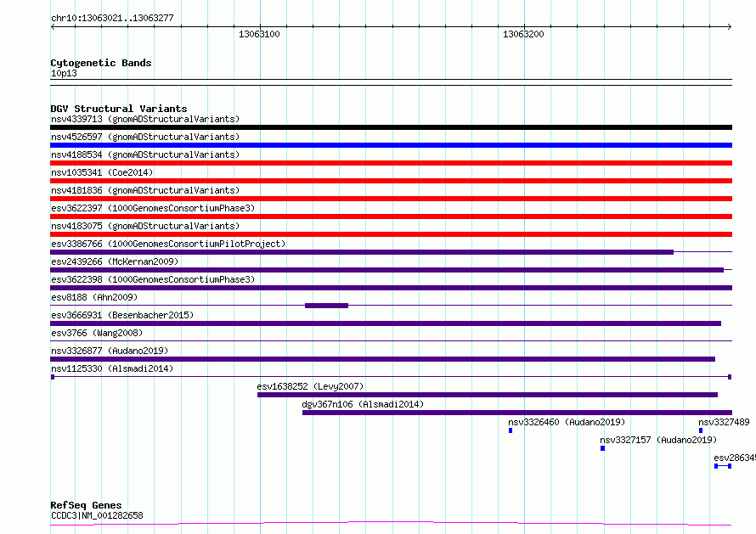The image size is (756, 534).
Task: Click the small blue nsv3327489 marker
Action: [701, 430]
